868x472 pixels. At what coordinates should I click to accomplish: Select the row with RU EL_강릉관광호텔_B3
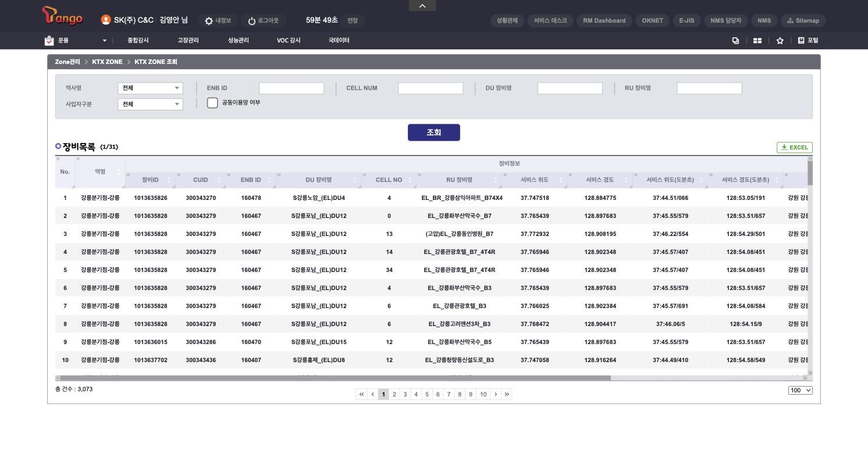tap(432, 306)
